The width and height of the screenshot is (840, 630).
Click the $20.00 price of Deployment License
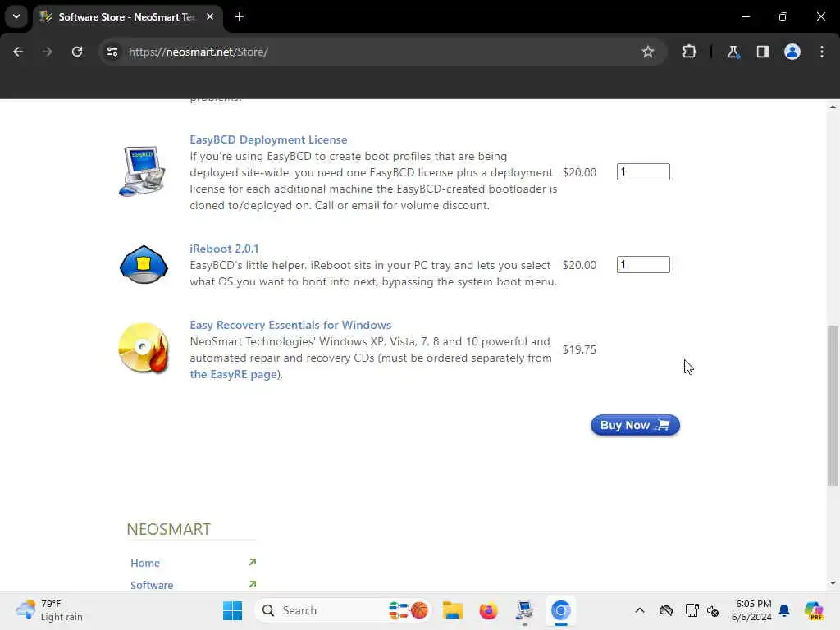pos(579,172)
